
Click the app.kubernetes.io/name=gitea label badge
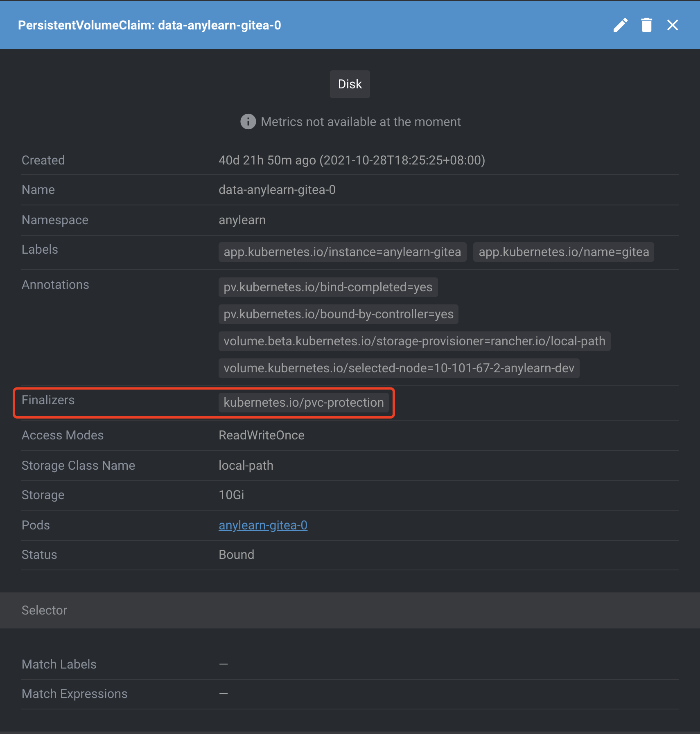click(563, 252)
